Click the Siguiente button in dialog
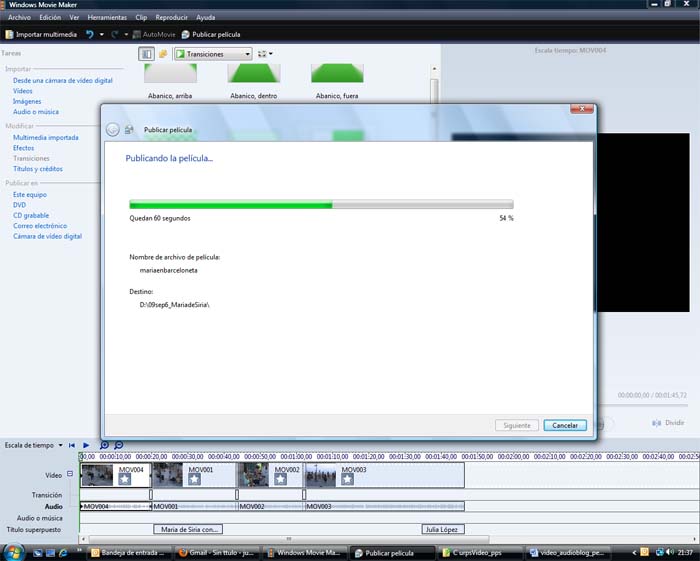Image resolution: width=700 pixels, height=561 pixels. point(517,425)
